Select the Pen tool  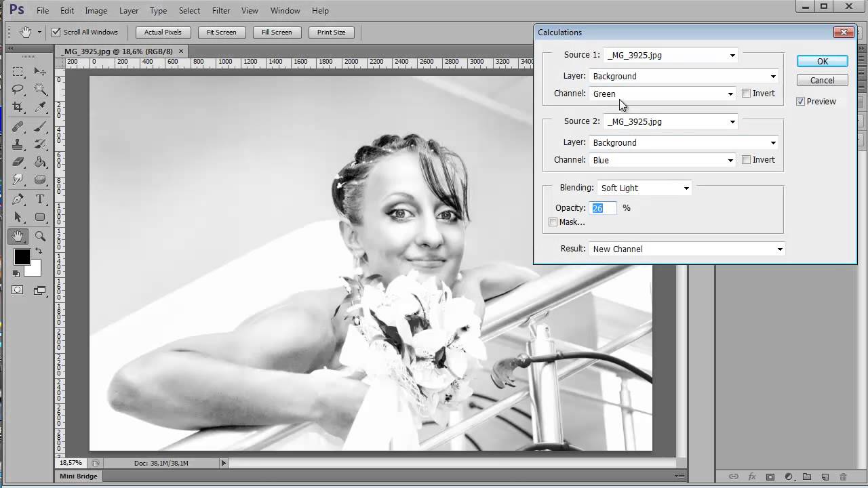coord(18,199)
